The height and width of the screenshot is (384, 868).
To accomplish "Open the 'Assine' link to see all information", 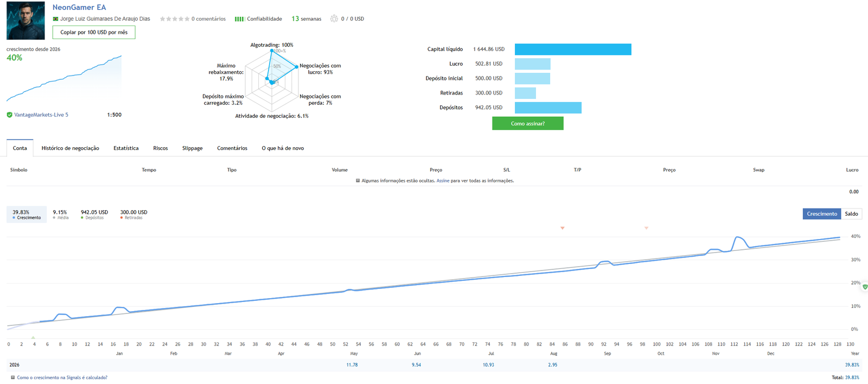I will point(443,181).
